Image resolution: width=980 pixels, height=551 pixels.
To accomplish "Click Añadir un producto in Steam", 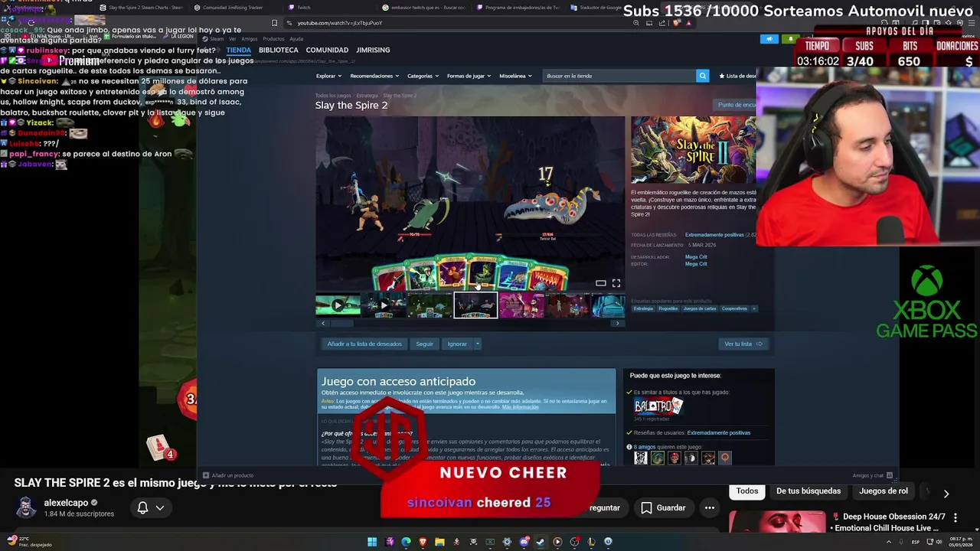I will 228,475.
